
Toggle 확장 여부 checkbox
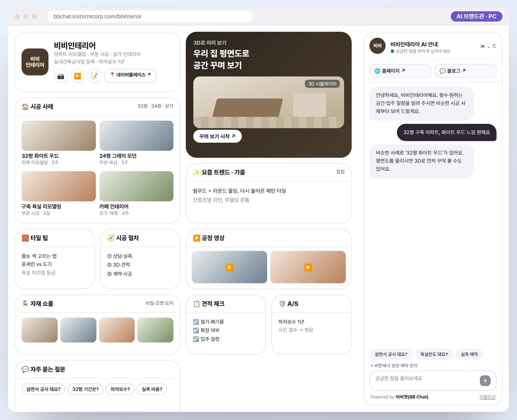click(196, 330)
